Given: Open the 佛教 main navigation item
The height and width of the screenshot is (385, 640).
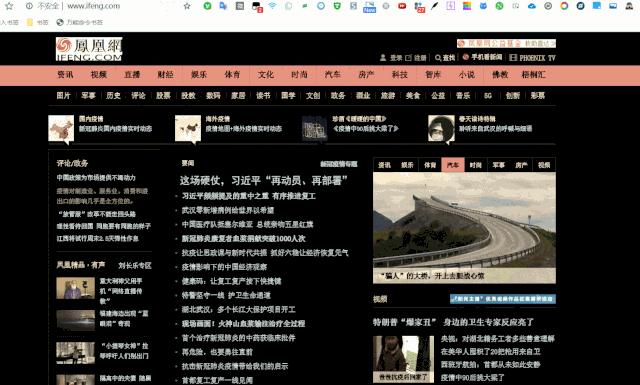Looking at the screenshot, I should click(x=500, y=75).
